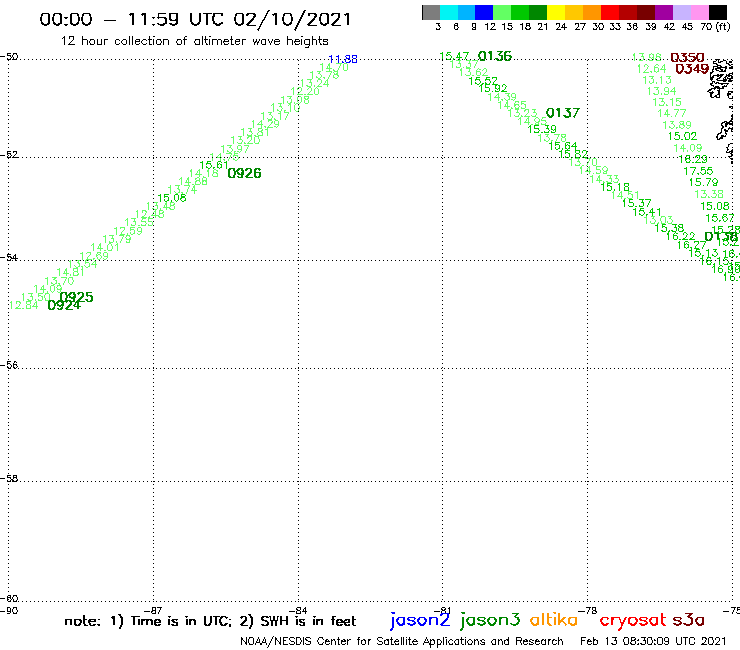Viewport: 740px width, 650px height.
Task: Select the wave height value 15.61
Action: (214, 165)
